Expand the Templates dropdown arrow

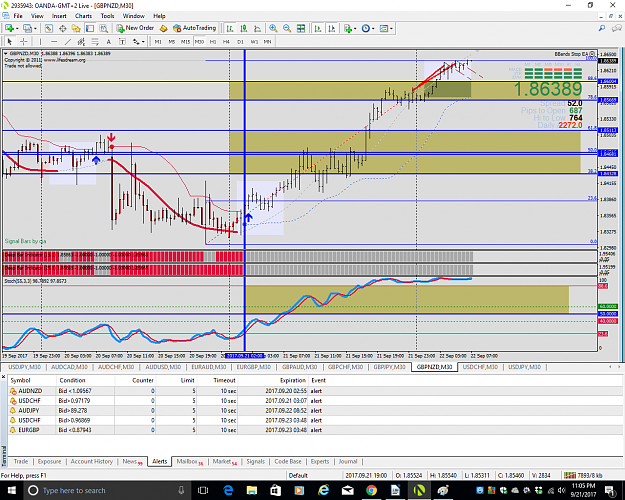[391, 28]
